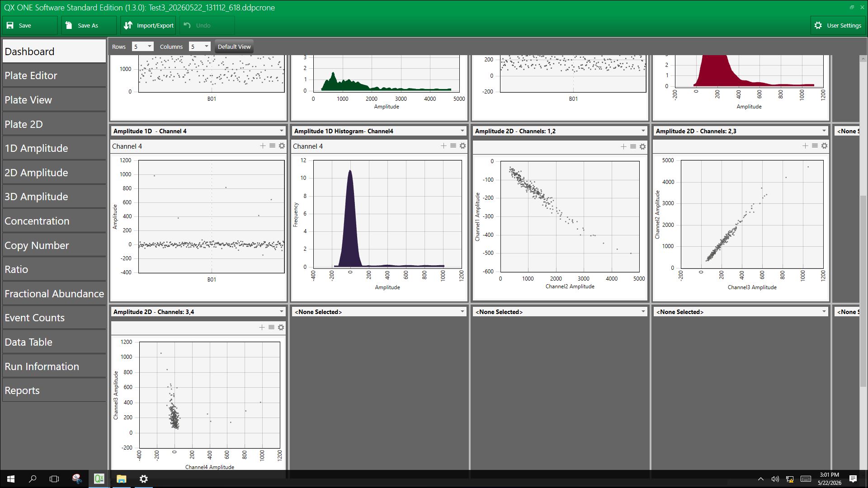Click plus icon on Channel 4 1D chart
Screen dimensions: 868x488
[x=263, y=146]
